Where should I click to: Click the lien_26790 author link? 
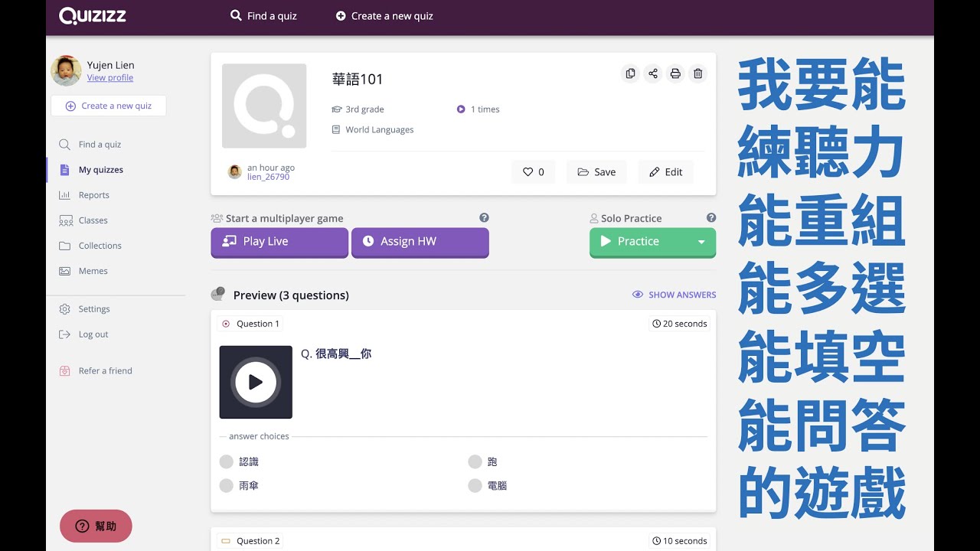coord(268,177)
